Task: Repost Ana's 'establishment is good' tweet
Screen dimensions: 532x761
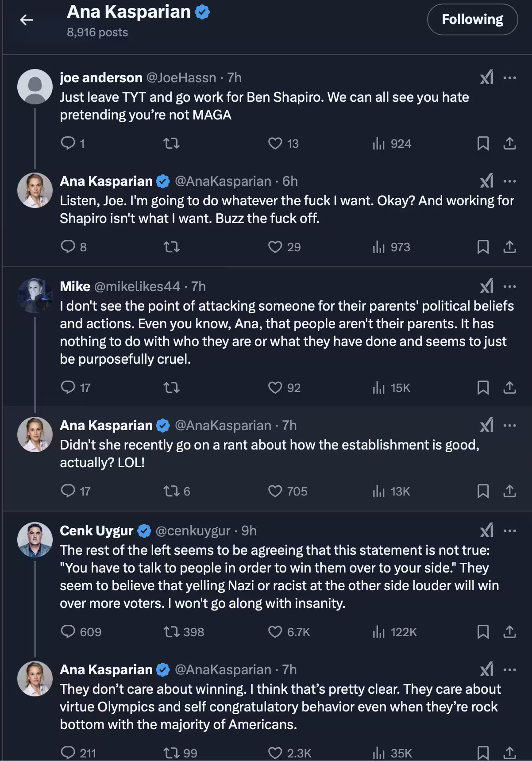Action: (x=172, y=491)
